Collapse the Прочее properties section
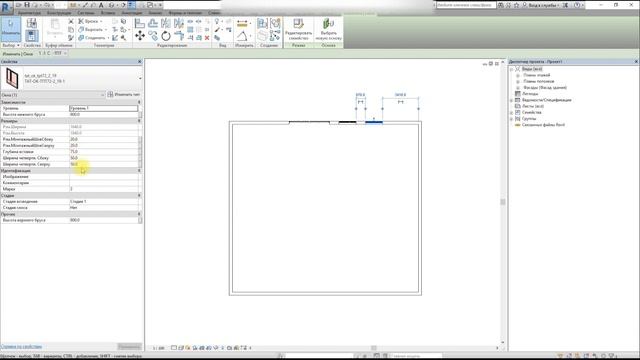Screen dimensions: 640x360 click(139, 214)
